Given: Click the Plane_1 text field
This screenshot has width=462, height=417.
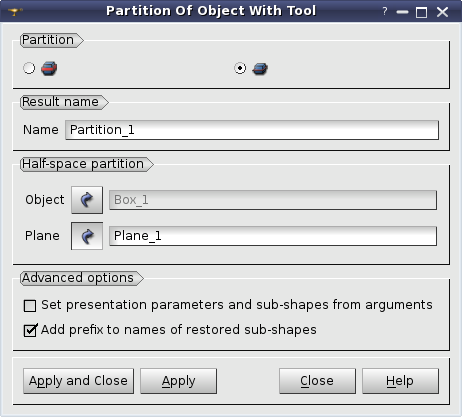Looking at the screenshot, I should (x=273, y=236).
